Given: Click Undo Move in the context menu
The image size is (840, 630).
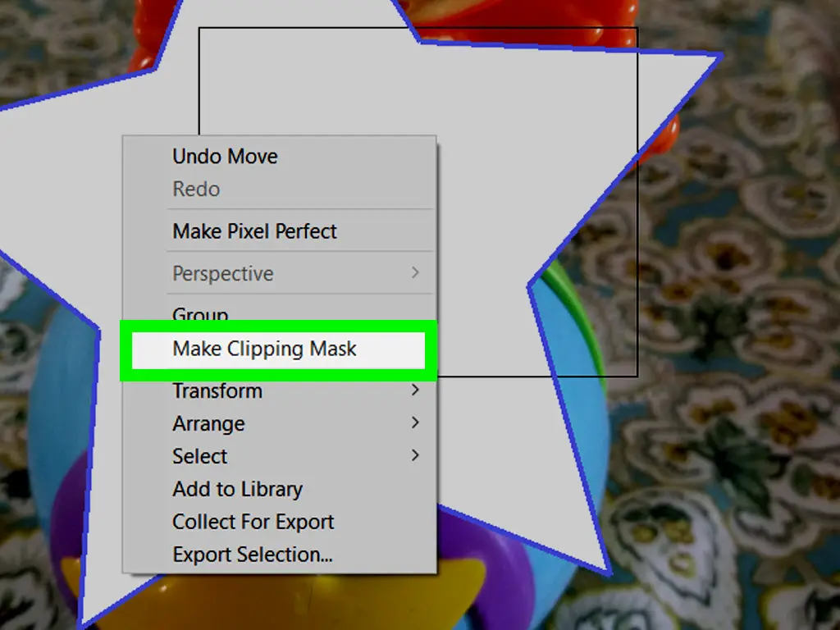Looking at the screenshot, I should pos(224,157).
